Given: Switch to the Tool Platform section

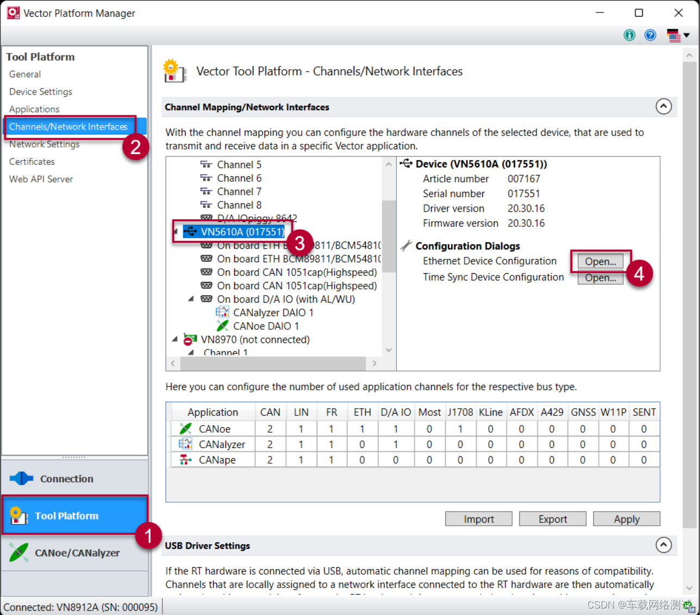Looking at the screenshot, I should tap(75, 515).
